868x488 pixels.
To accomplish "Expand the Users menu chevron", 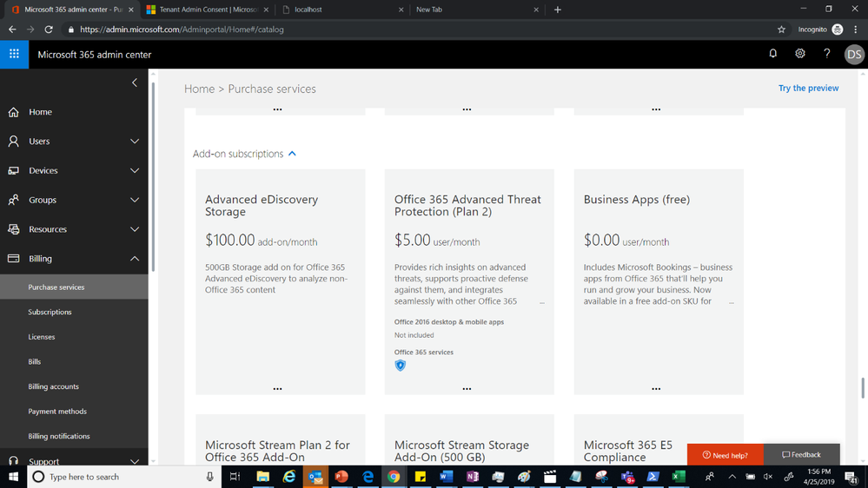I will tap(135, 141).
